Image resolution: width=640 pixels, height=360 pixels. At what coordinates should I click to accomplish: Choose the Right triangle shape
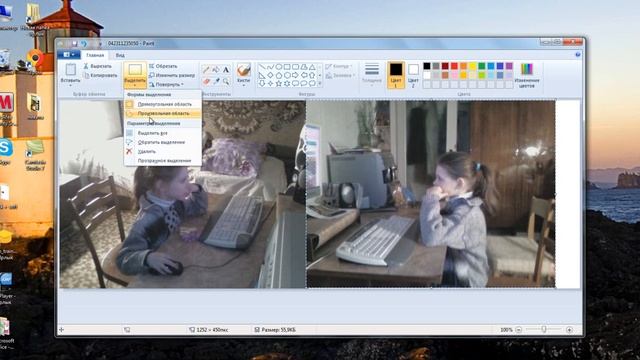[262, 76]
